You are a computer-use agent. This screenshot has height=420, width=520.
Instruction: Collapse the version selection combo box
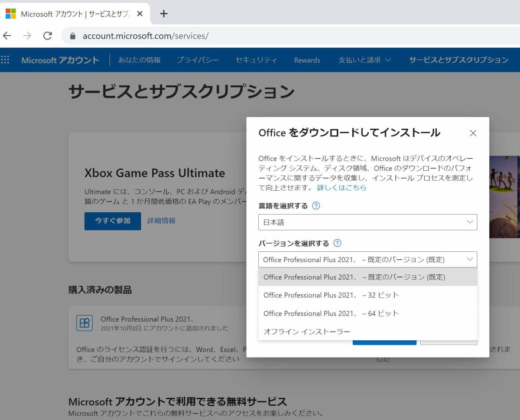coord(367,260)
